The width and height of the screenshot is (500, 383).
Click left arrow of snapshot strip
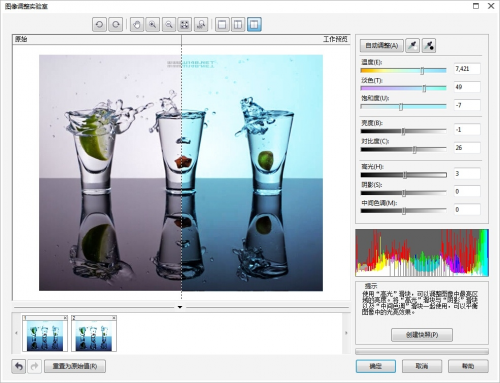tap(16, 333)
